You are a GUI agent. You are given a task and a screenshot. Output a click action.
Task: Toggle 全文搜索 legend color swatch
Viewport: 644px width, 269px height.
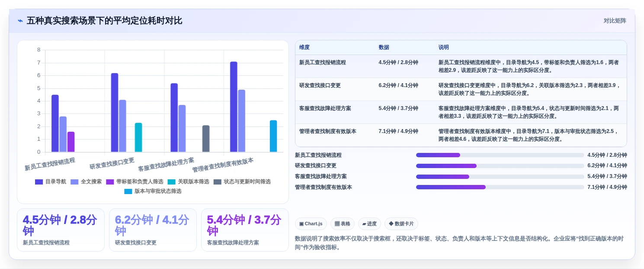coord(74,182)
